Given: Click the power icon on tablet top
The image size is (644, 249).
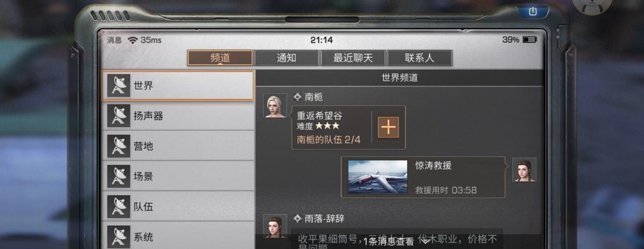Looking at the screenshot, I should coord(532,11).
